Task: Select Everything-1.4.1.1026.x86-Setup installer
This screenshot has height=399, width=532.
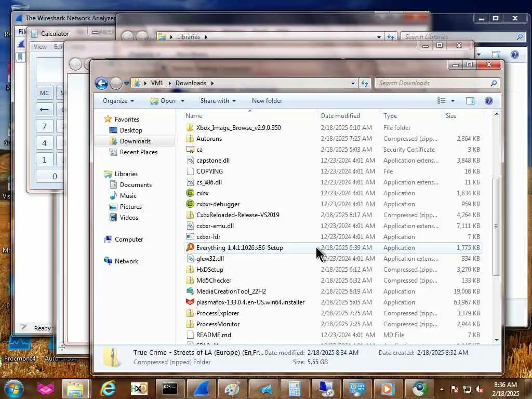Action: click(240, 248)
